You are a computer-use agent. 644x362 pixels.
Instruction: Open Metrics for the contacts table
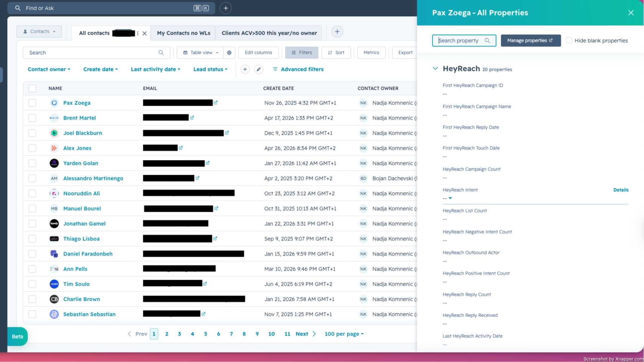[x=371, y=52]
